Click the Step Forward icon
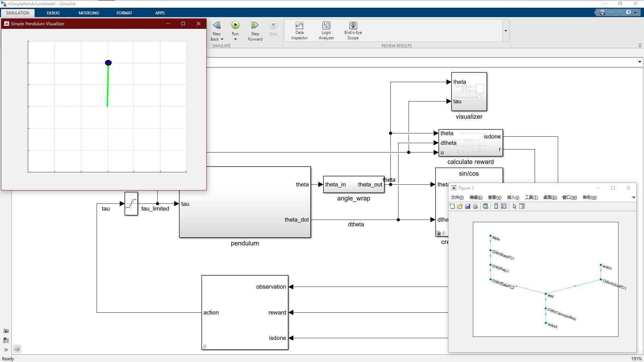 (255, 25)
